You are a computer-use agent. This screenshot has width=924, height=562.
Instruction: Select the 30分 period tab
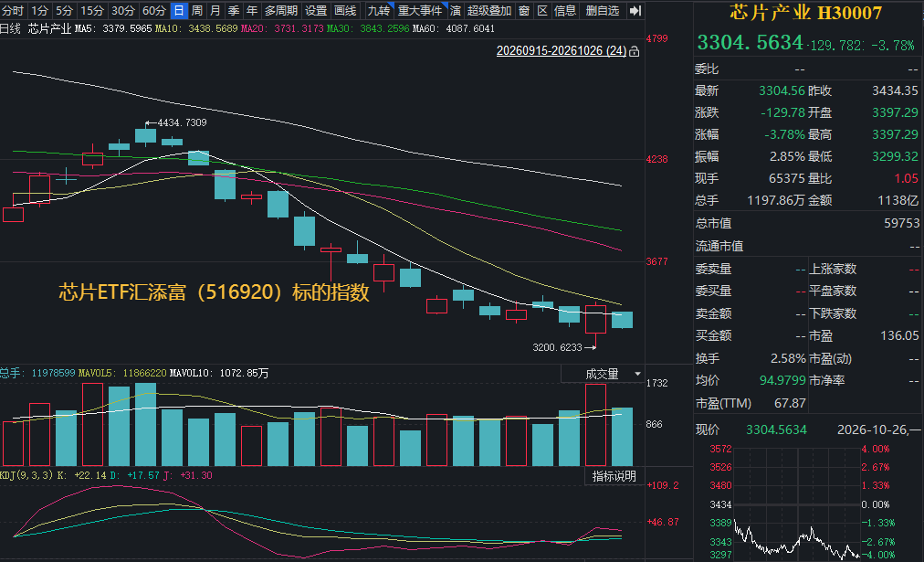122,11
